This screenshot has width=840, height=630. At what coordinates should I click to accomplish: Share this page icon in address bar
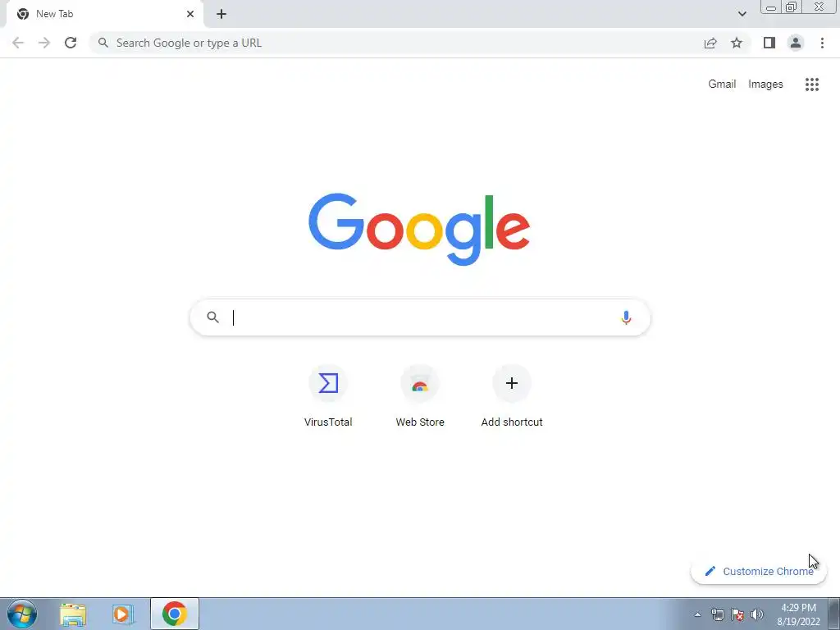tap(710, 43)
